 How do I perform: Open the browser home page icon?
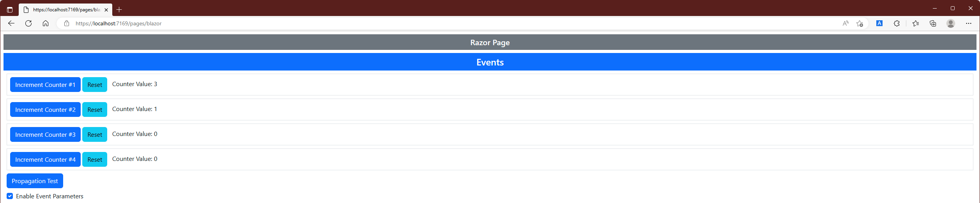click(x=46, y=23)
